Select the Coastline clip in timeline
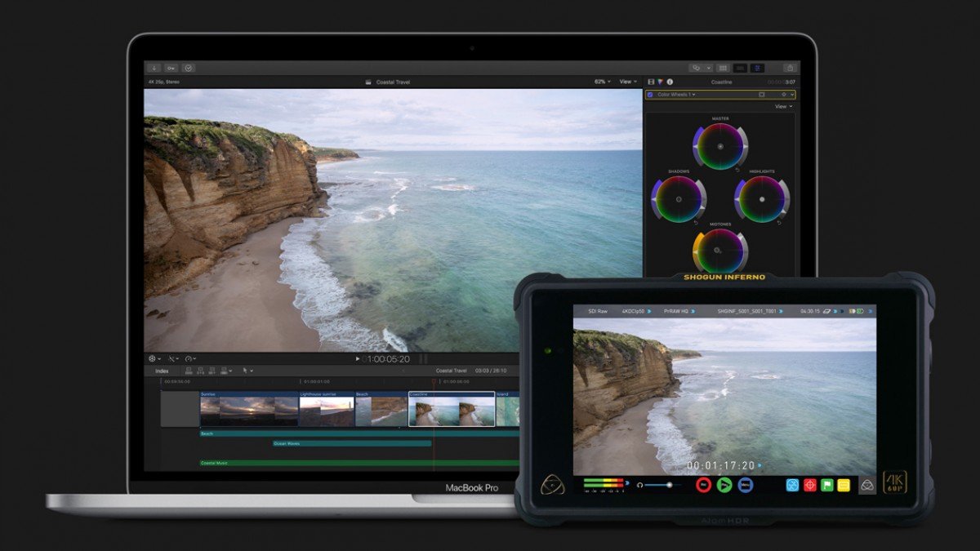 [x=452, y=409]
